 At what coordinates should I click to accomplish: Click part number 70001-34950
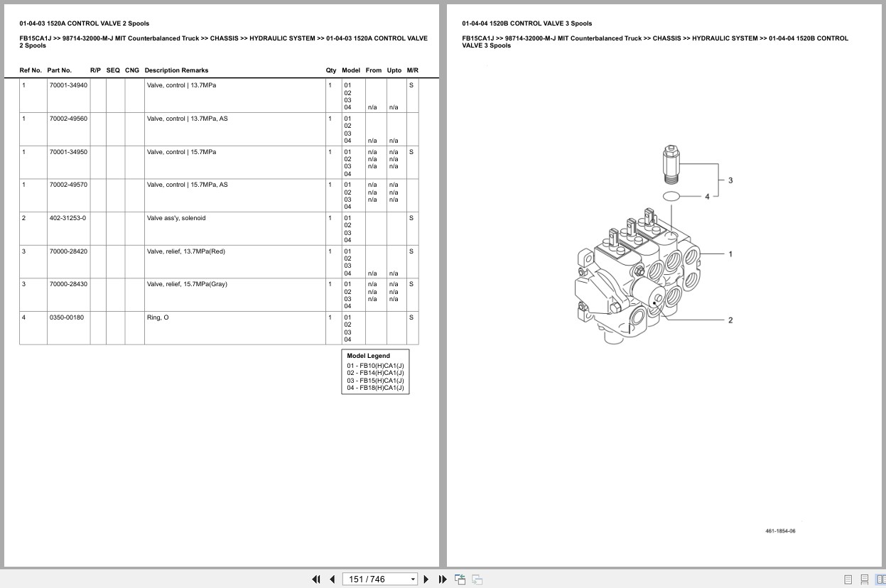click(68, 152)
